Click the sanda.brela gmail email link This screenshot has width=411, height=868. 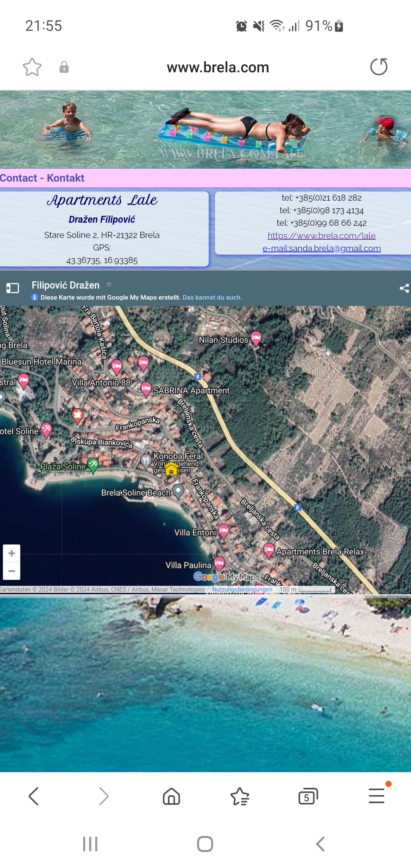321,248
